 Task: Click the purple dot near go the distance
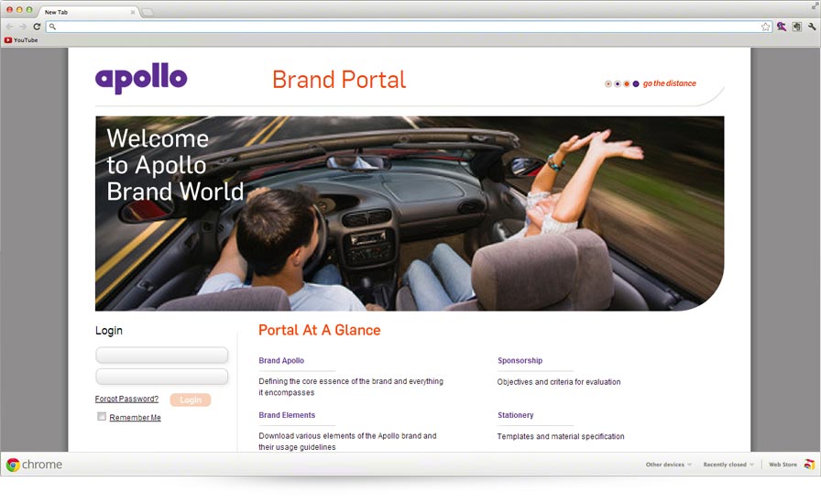(x=636, y=83)
